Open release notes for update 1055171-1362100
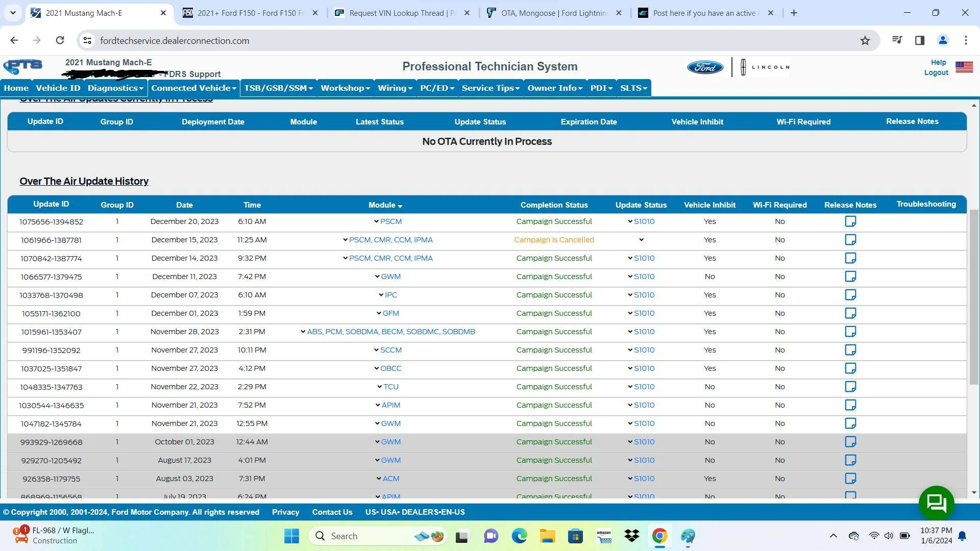The height and width of the screenshot is (551, 980). [x=850, y=313]
